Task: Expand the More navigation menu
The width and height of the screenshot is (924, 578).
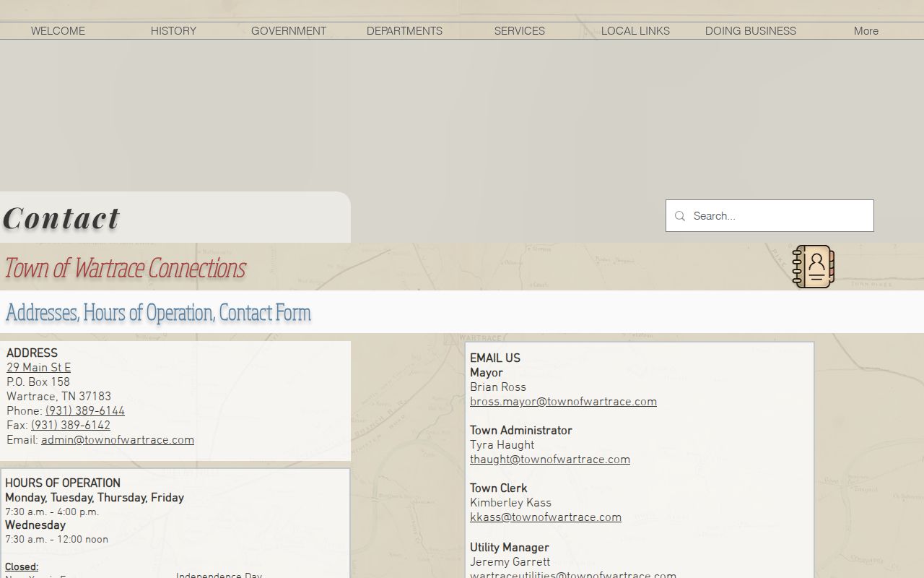Action: [866, 30]
